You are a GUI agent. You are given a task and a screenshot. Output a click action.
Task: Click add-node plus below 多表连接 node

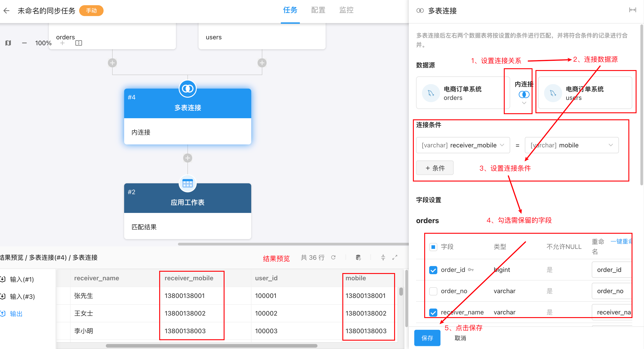tap(187, 158)
